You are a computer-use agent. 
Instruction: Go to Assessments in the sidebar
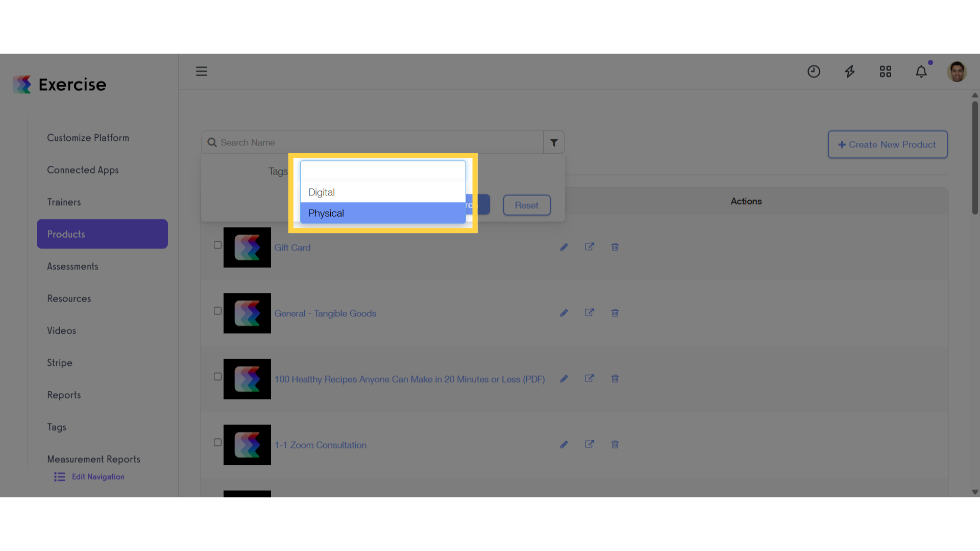72,266
